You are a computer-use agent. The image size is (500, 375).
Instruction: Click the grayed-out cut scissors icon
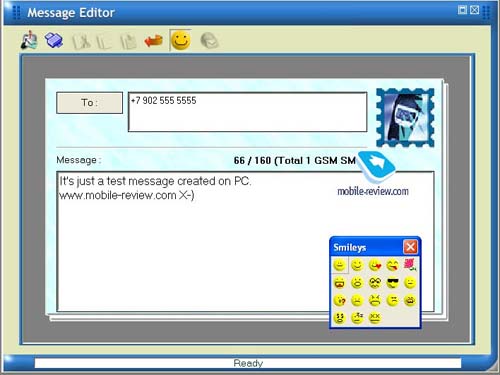[x=81, y=41]
